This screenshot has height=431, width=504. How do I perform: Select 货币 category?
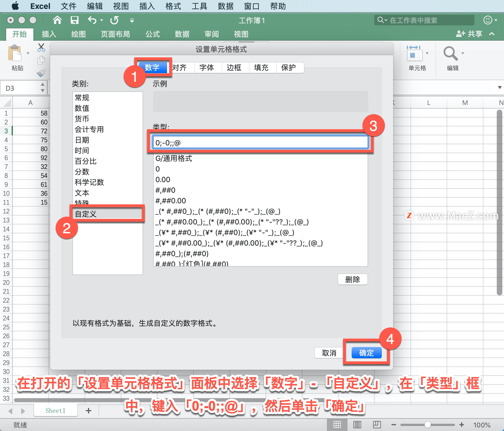coord(107,119)
